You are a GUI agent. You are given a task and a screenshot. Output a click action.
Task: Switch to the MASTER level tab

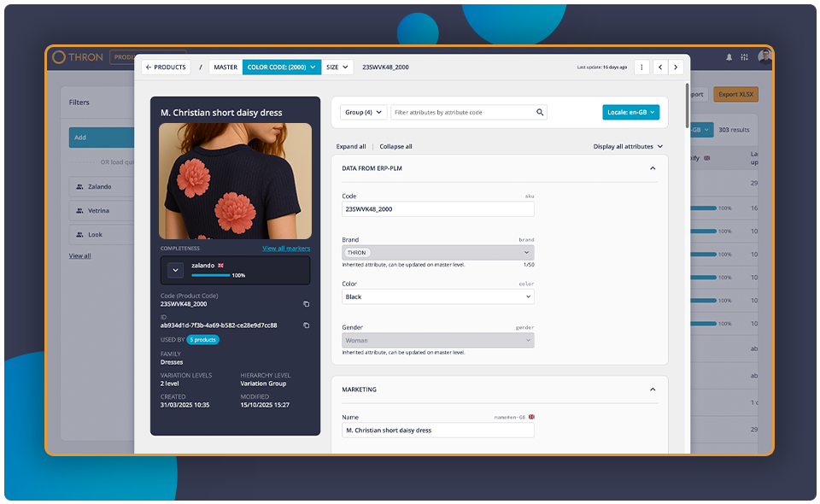(225, 67)
